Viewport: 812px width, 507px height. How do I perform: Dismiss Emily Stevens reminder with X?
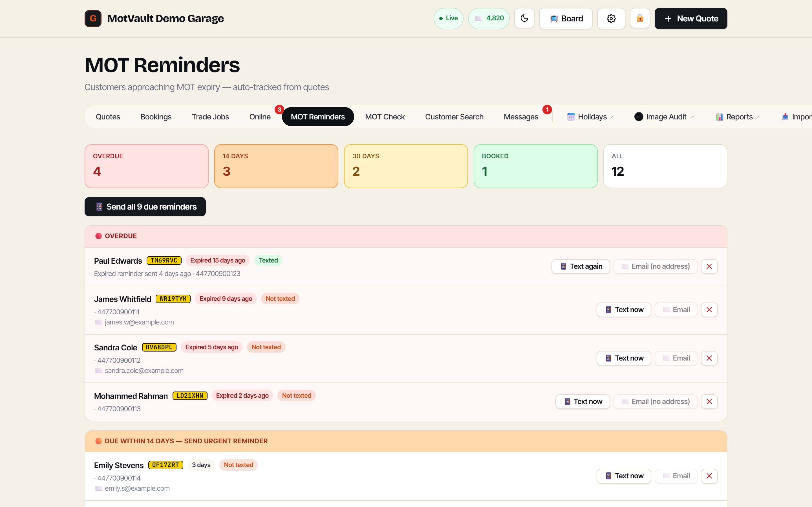coord(709,476)
